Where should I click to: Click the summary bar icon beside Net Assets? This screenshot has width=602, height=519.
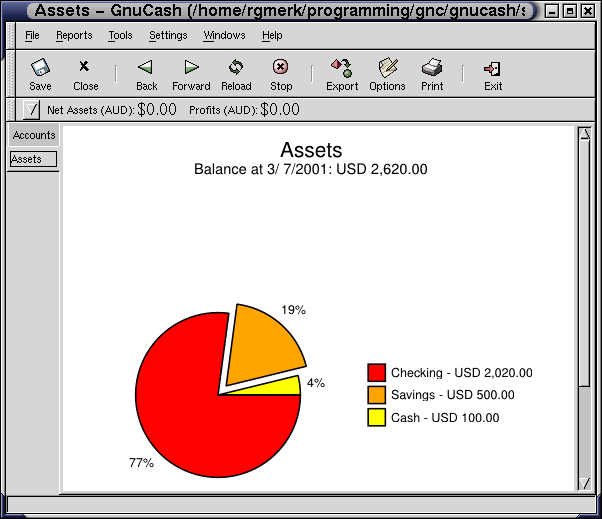[x=32, y=110]
